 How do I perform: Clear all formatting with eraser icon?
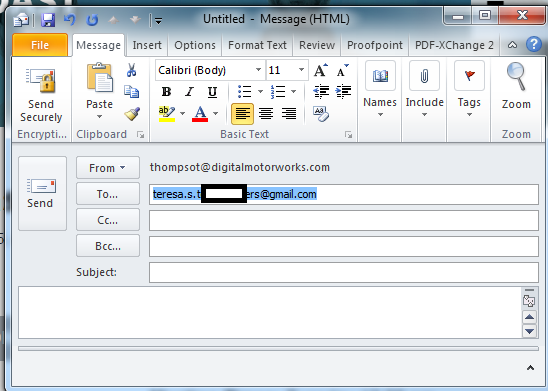(x=321, y=114)
